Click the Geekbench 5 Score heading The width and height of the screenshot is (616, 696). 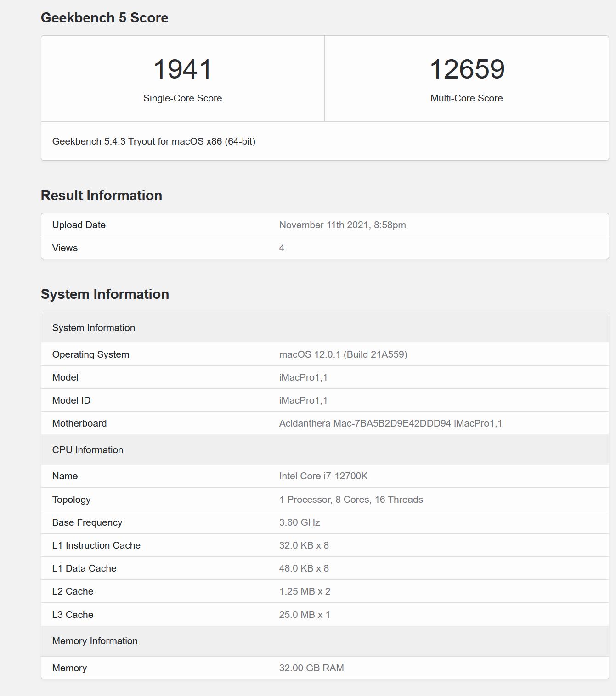click(105, 18)
